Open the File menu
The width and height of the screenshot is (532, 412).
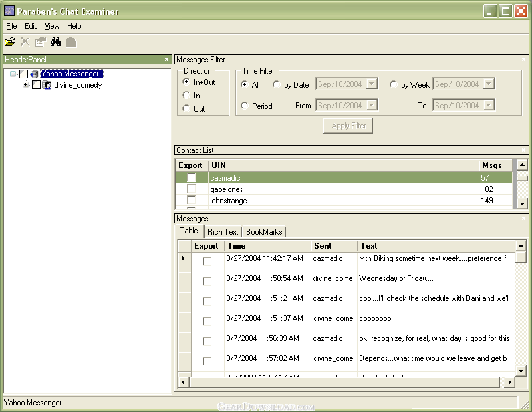coord(11,26)
